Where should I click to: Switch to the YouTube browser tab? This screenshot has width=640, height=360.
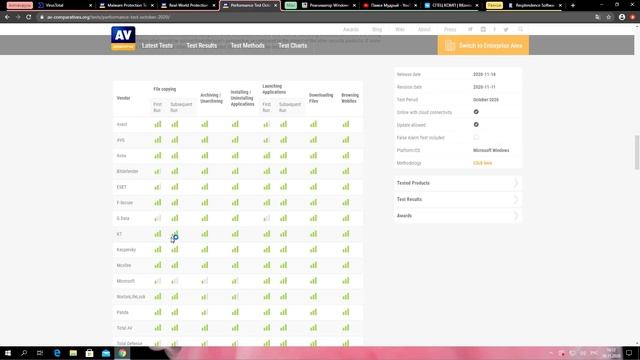click(389, 5)
